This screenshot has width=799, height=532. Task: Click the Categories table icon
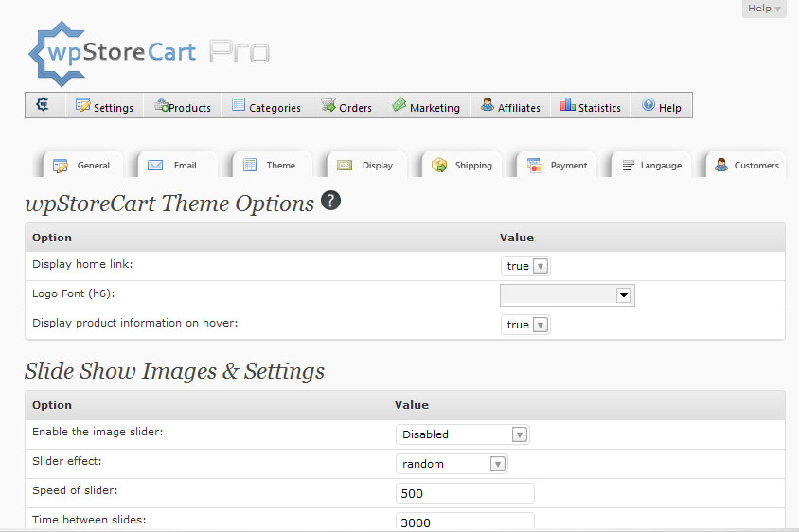(239, 104)
